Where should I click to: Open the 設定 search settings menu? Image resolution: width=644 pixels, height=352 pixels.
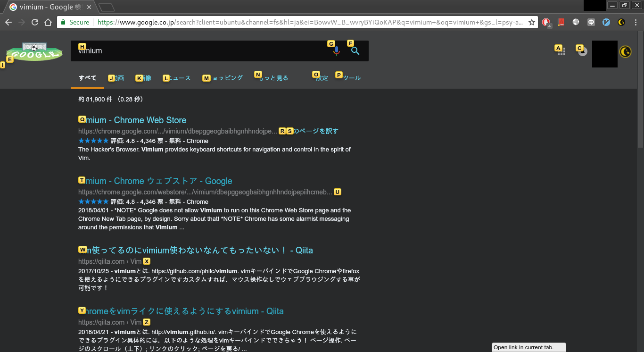tap(322, 78)
